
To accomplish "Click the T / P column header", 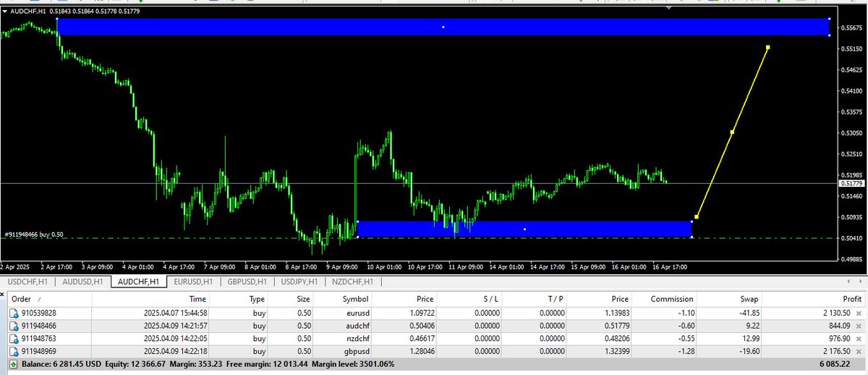I will (535, 298).
